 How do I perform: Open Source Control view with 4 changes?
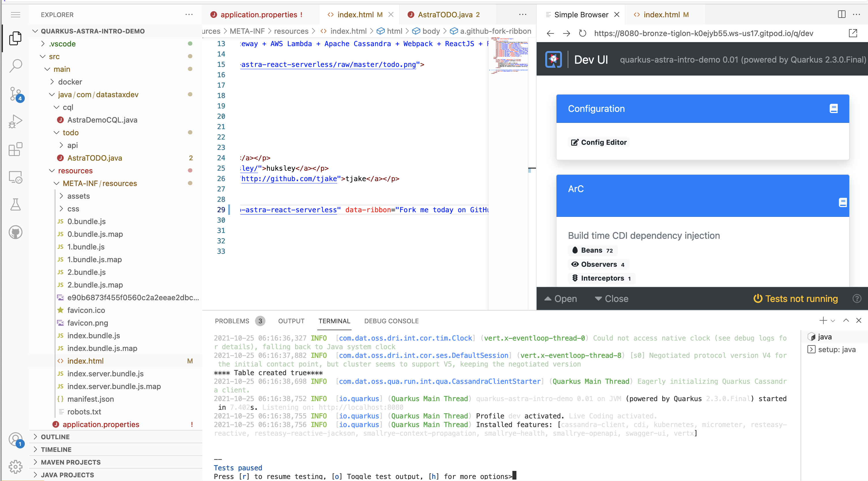point(16,94)
